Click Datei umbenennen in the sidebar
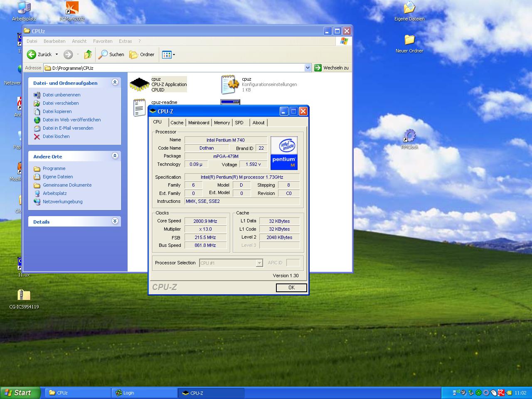532x399 pixels. (62, 95)
